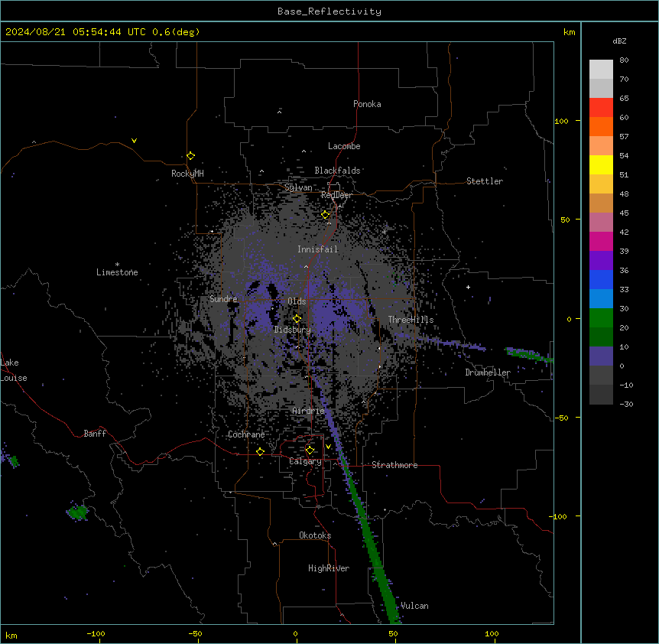The height and width of the screenshot is (644, 659).
Task: Select the Olds town label
Action: coord(297,301)
